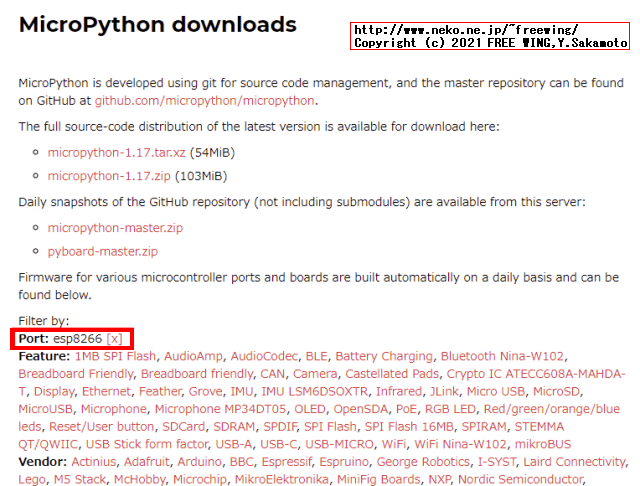Filter by Reset/User button feature

(x=102, y=426)
